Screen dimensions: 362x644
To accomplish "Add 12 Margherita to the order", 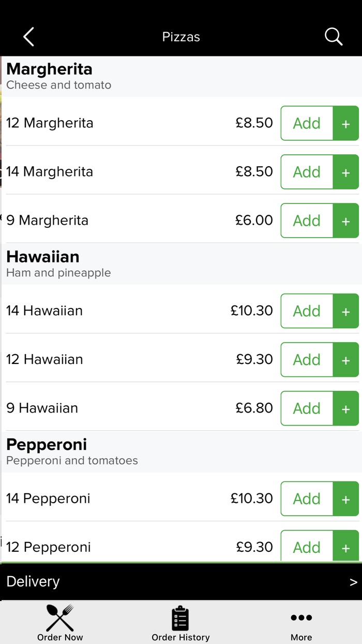I will click(306, 123).
